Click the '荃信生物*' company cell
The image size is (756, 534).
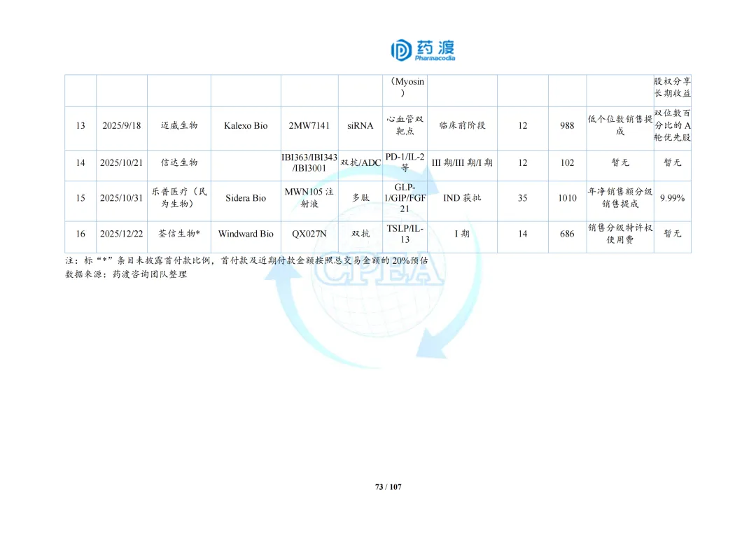pyautogui.click(x=179, y=237)
